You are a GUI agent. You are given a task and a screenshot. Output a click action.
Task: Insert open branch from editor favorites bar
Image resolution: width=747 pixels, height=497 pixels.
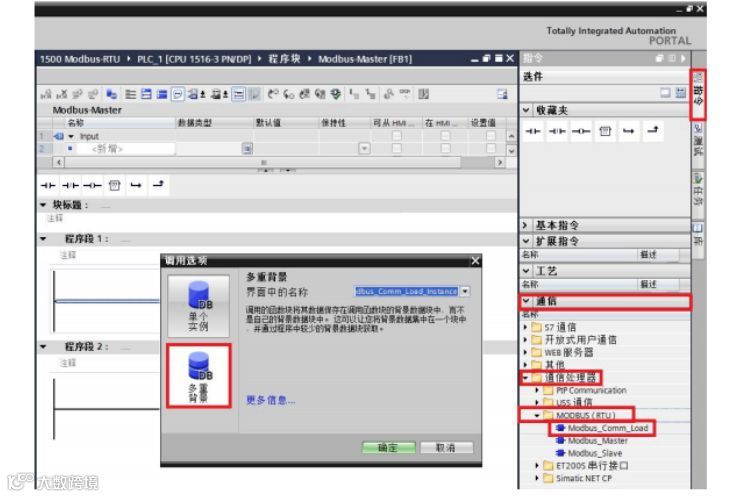136,185
